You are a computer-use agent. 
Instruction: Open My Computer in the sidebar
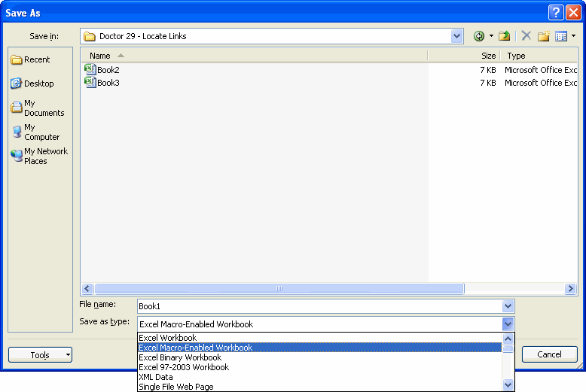35,132
